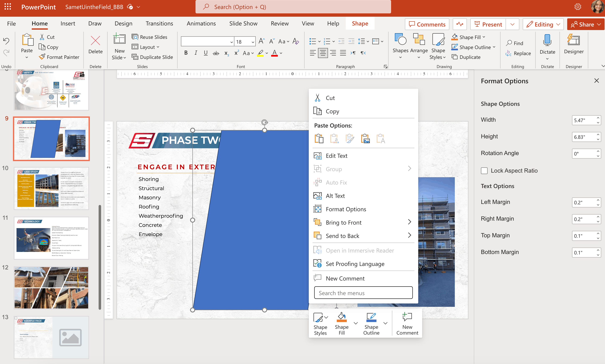605x364 pixels.
Task: Click the center align text icon
Action: click(x=323, y=53)
